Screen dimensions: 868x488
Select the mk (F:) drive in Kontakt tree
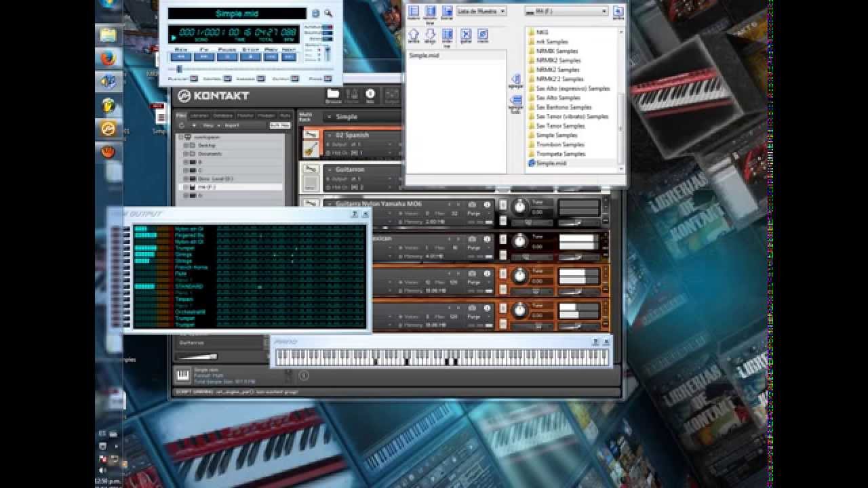tap(231, 187)
